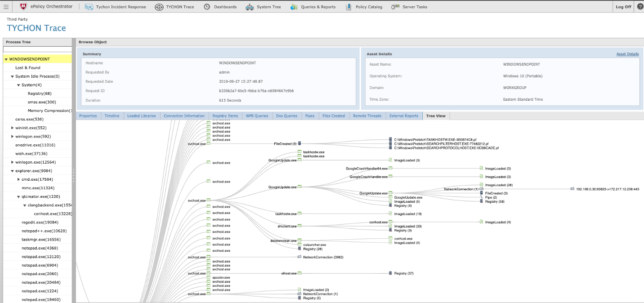Select onedrive.exe(11016) in process tree
The width and height of the screenshot is (644, 303).
[35, 145]
